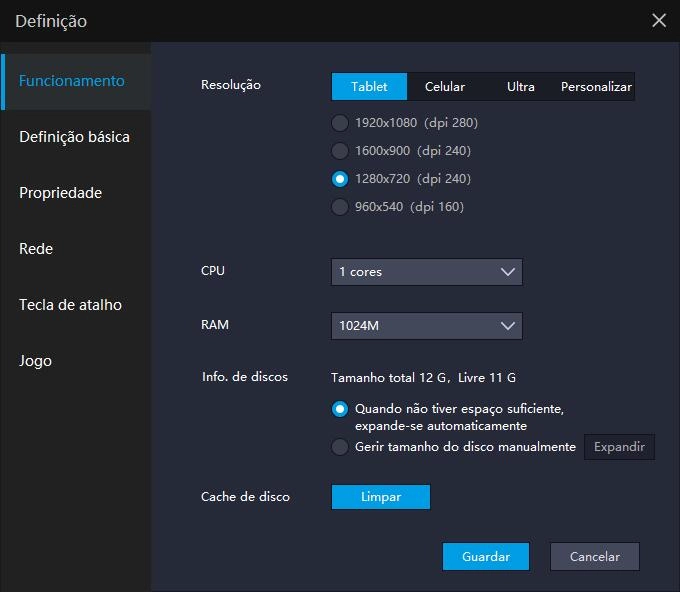
Task: Select the Ultra resolution tab
Action: [x=520, y=87]
